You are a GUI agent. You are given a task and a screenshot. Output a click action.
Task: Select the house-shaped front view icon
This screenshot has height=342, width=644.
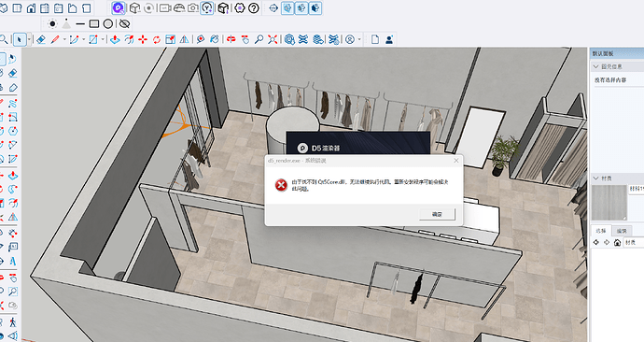click(31, 7)
